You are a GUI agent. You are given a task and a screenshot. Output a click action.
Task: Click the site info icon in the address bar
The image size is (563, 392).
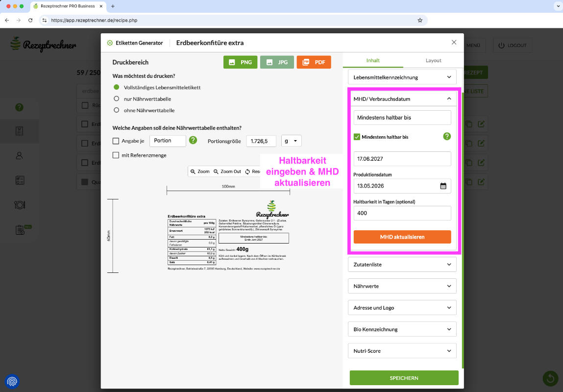point(45,21)
